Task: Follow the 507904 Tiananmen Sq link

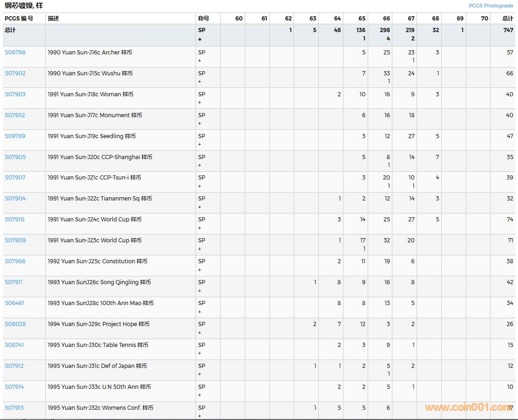Action: [15, 199]
